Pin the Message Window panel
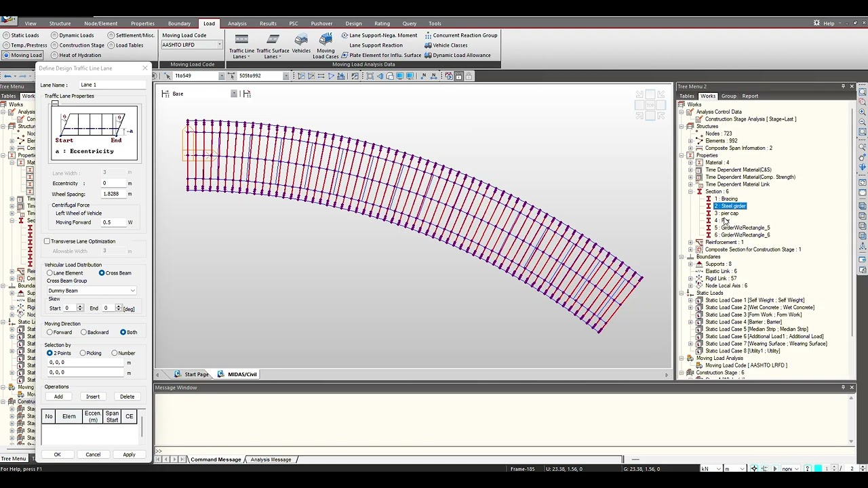 pyautogui.click(x=843, y=387)
